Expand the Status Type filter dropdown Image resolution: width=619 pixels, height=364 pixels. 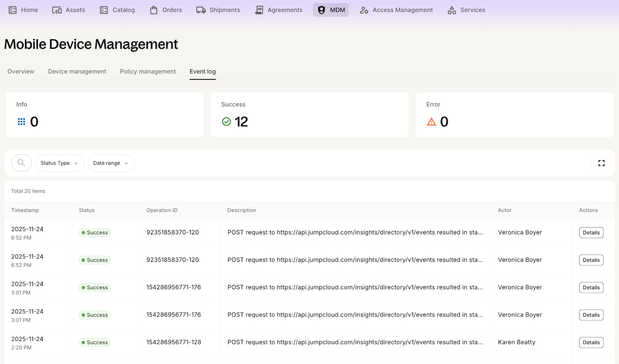[60, 163]
